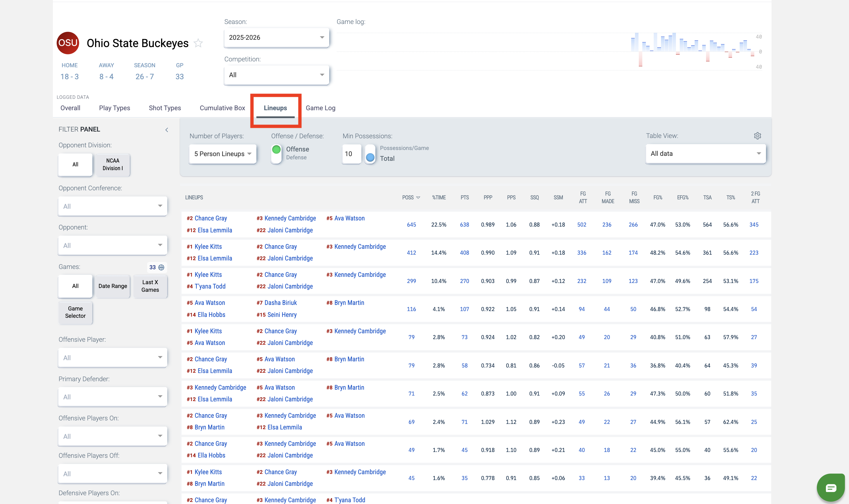
Task: Toggle Possessions/Game versus Total switch
Action: tap(370, 154)
